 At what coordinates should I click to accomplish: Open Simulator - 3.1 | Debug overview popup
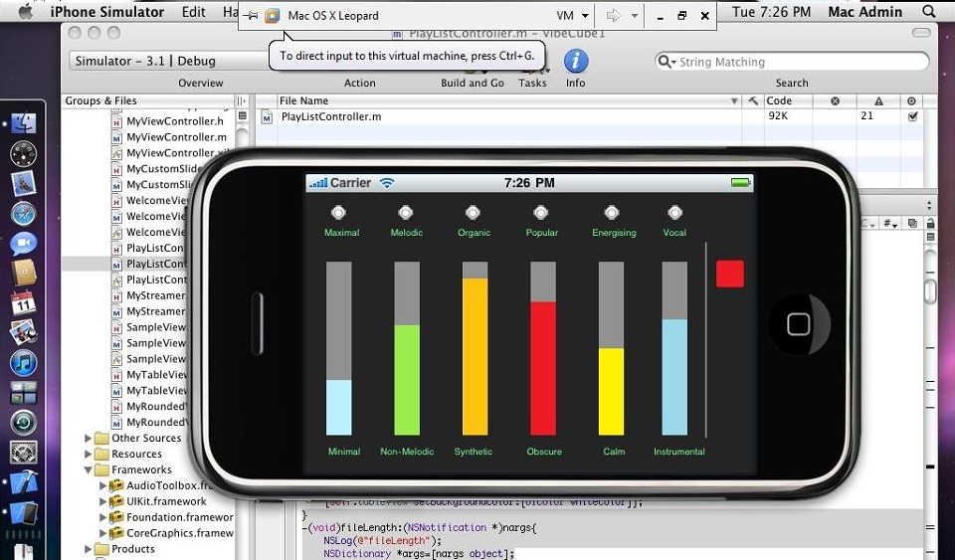(x=170, y=61)
